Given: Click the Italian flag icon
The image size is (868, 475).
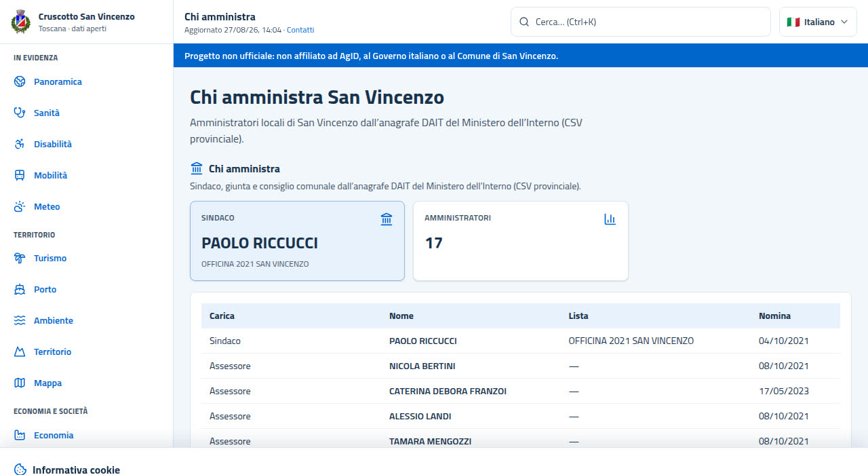Looking at the screenshot, I should (x=793, y=22).
